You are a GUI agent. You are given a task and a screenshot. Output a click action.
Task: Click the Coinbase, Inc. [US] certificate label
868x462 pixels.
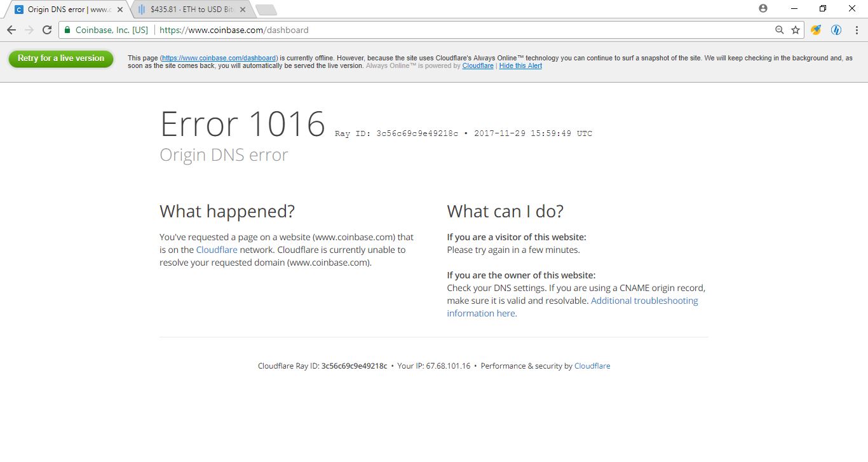click(x=112, y=30)
